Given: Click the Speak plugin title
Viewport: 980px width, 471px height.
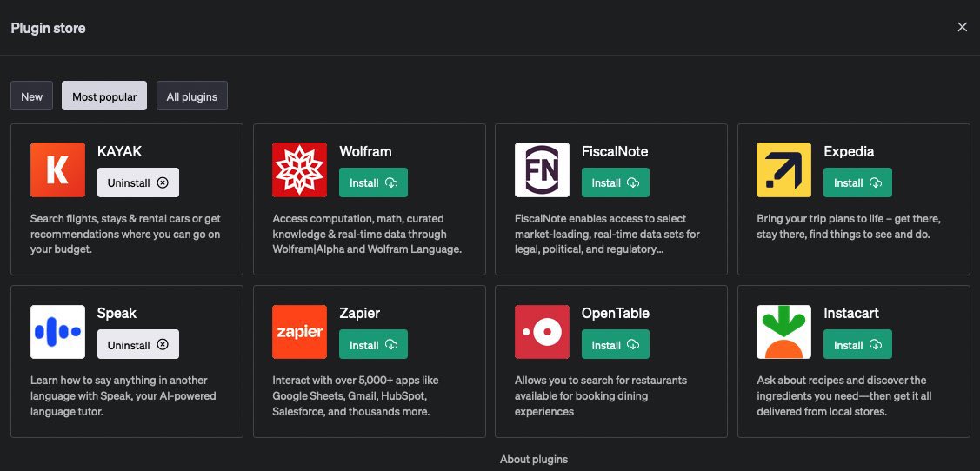Looking at the screenshot, I should [117, 313].
